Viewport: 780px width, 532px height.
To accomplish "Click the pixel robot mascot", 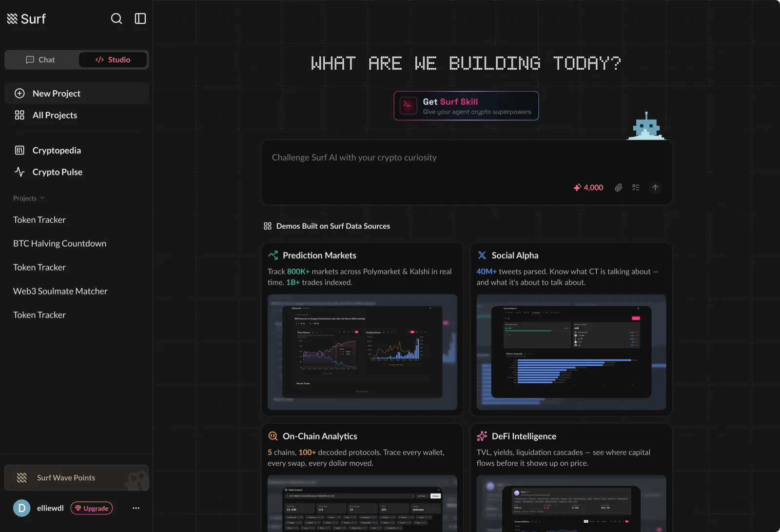I will point(646,126).
